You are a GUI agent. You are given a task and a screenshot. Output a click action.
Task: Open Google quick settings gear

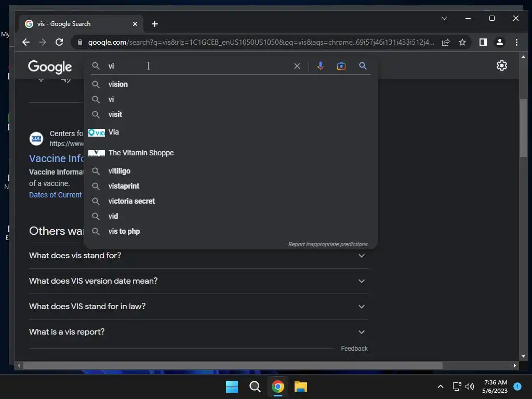[501, 65]
